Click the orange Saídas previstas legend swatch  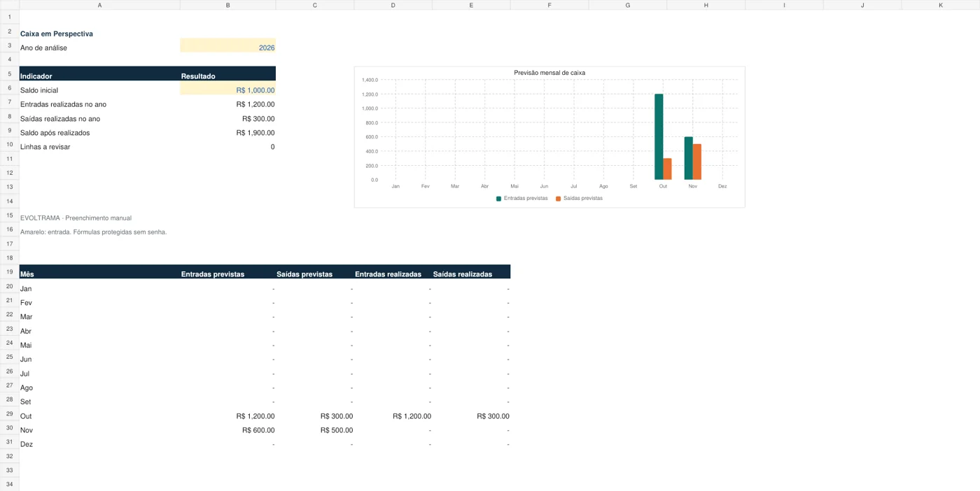tap(558, 199)
